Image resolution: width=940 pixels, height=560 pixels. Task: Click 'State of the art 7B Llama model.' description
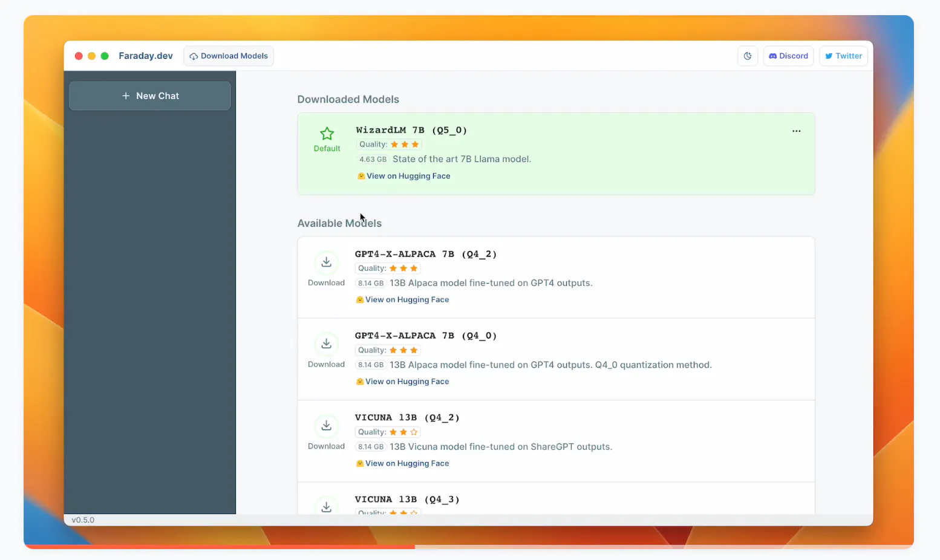[x=462, y=159]
